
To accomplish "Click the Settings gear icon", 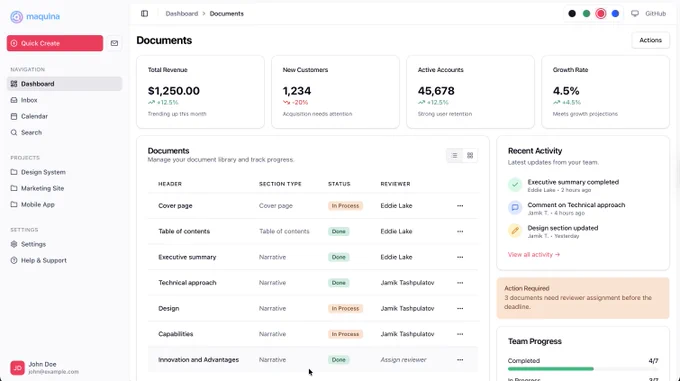I will click(x=14, y=244).
